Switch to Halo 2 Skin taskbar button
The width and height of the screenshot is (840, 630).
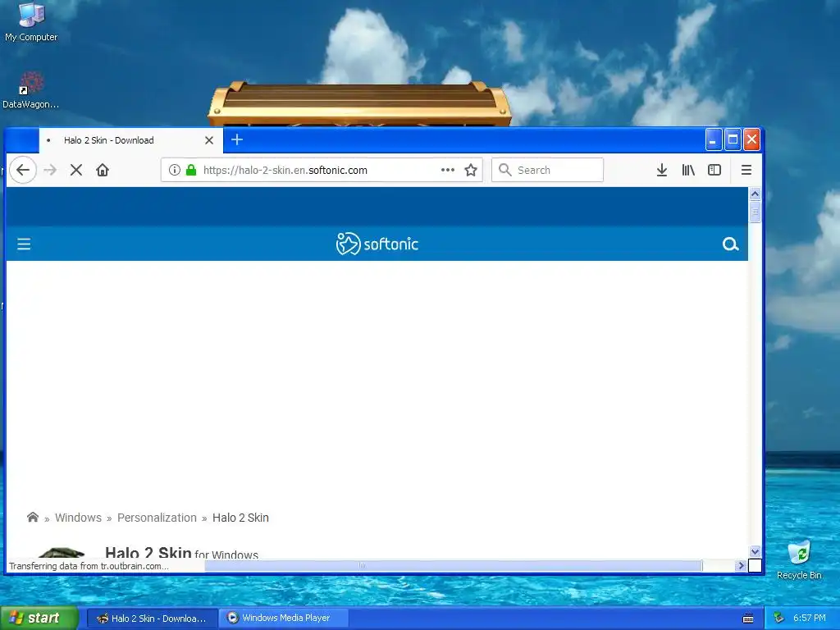pos(152,619)
